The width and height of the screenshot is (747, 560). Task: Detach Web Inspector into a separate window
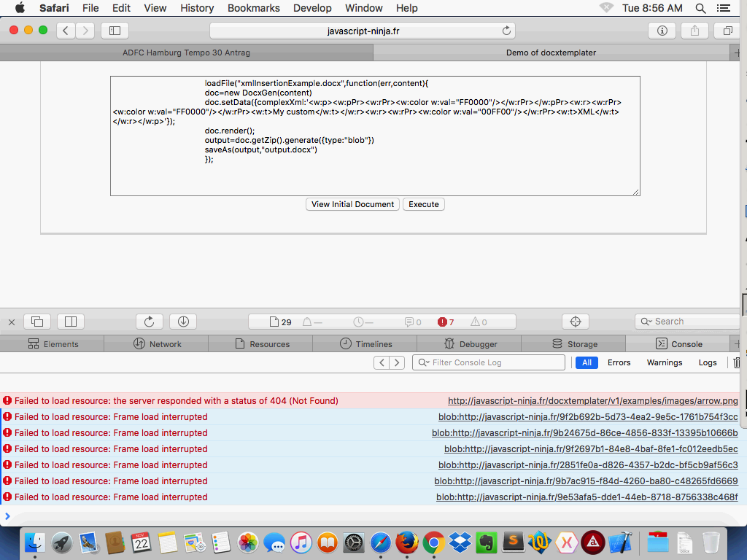(37, 321)
